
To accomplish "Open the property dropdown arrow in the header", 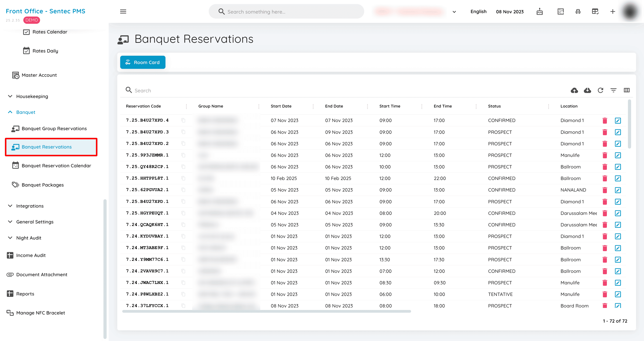I will [454, 12].
